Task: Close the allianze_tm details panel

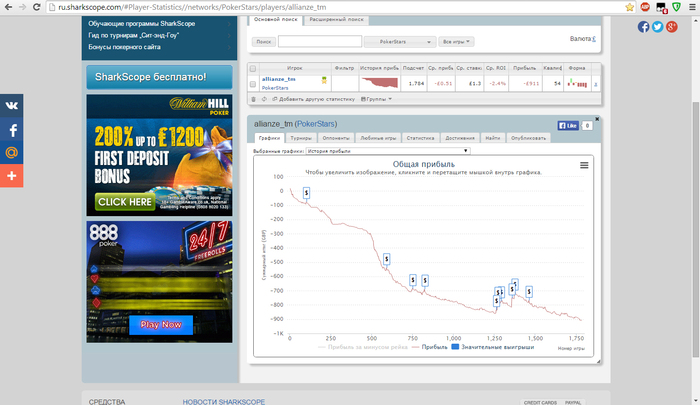Action: [x=597, y=119]
